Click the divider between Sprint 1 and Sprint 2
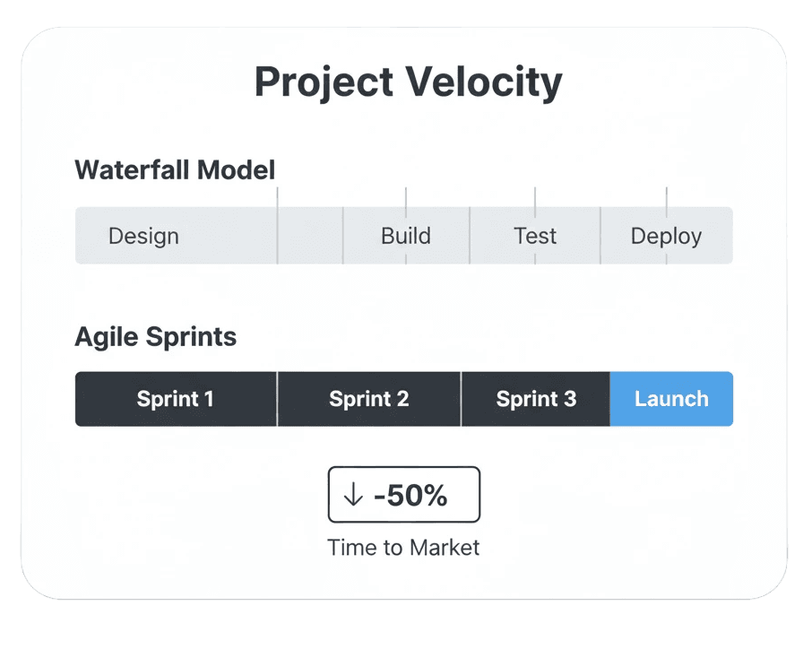The height and width of the screenshot is (649, 812). coord(277,399)
